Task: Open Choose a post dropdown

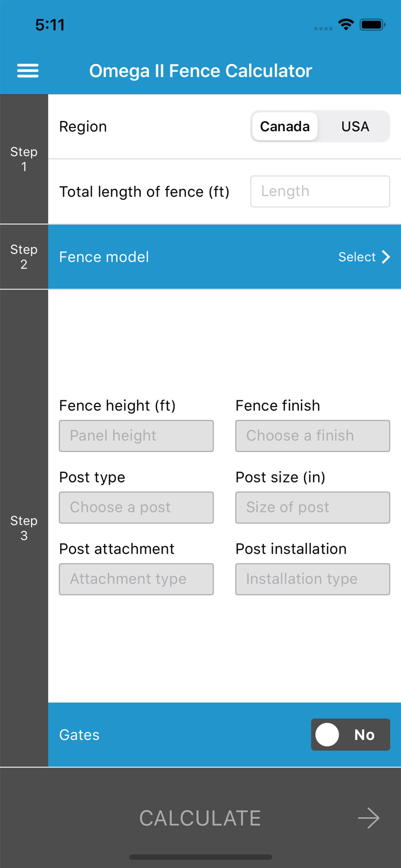Action: point(136,507)
